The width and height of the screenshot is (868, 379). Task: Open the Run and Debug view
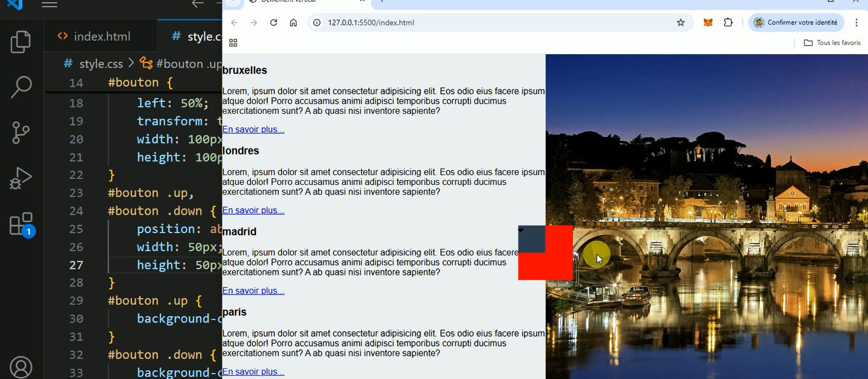tap(21, 178)
